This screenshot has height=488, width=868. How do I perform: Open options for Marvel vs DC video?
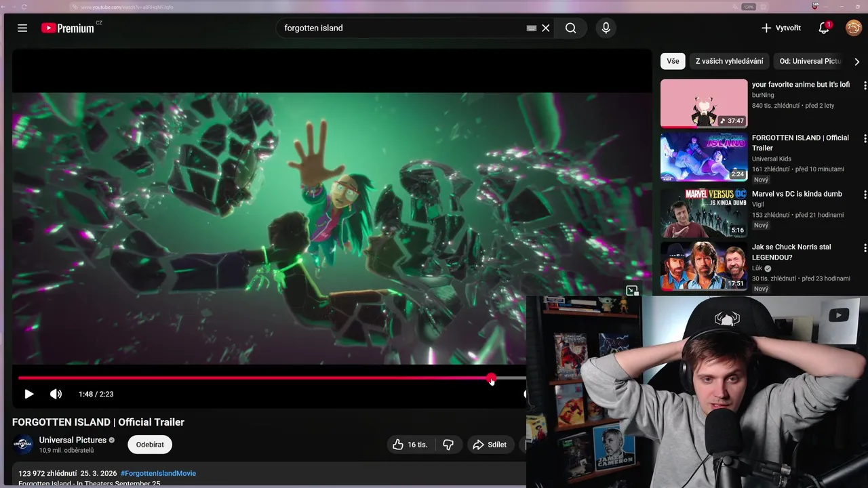(x=865, y=195)
